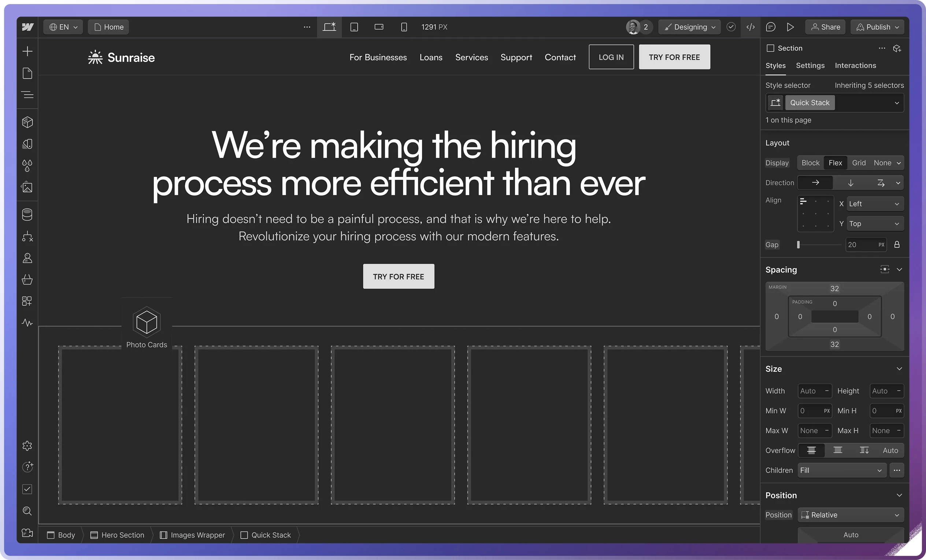The image size is (926, 560).
Task: Set Display to Grid
Action: pos(859,163)
